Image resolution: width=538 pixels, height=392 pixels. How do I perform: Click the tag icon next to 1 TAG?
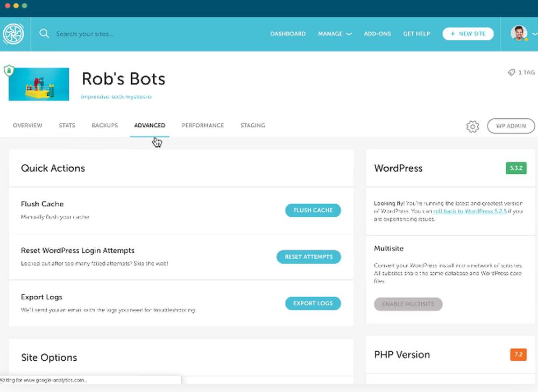[x=511, y=72]
